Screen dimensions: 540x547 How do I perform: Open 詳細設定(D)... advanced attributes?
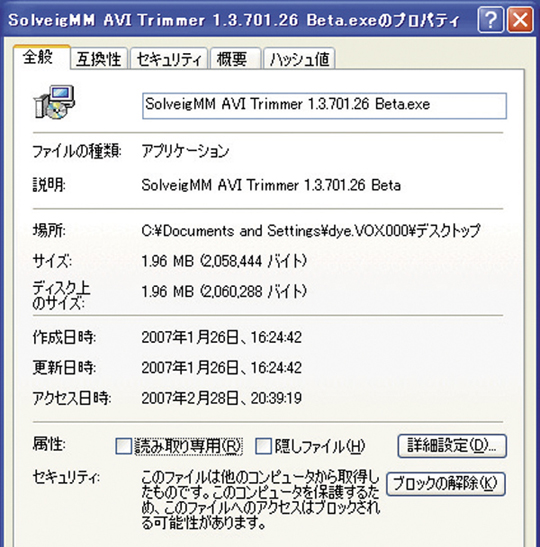pyautogui.click(x=452, y=446)
